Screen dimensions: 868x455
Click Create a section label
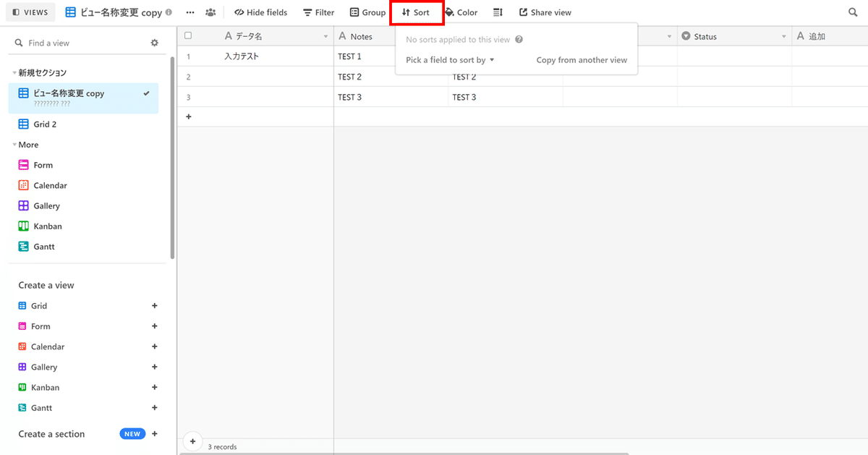coord(51,434)
